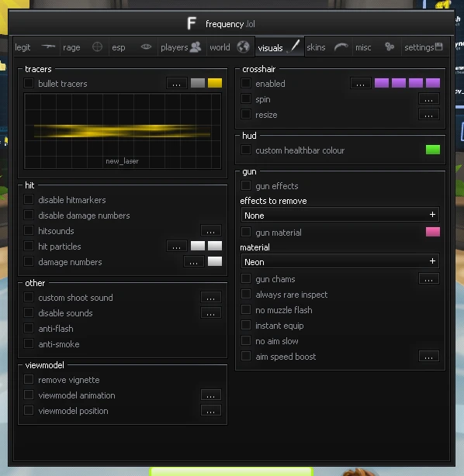Click the knife icon on skins tab
Image resolution: width=464 pixels, height=476 pixels.
[x=341, y=47]
